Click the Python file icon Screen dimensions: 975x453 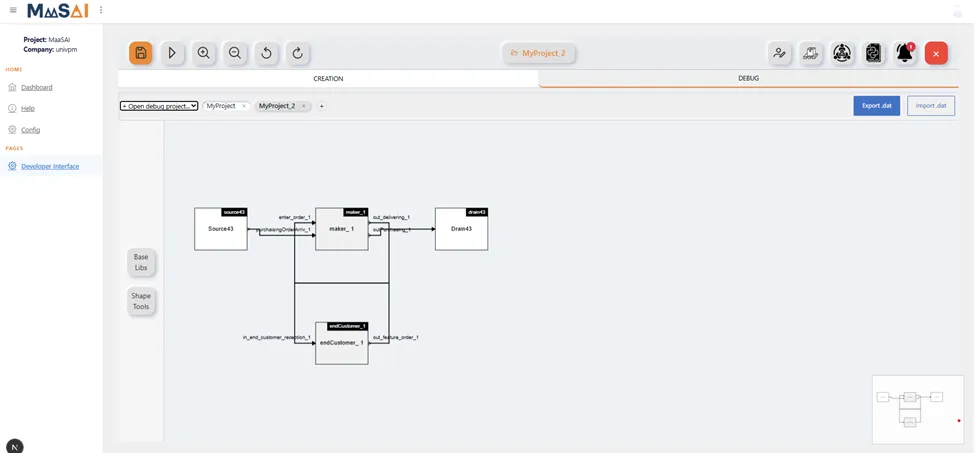pyautogui.click(x=874, y=53)
